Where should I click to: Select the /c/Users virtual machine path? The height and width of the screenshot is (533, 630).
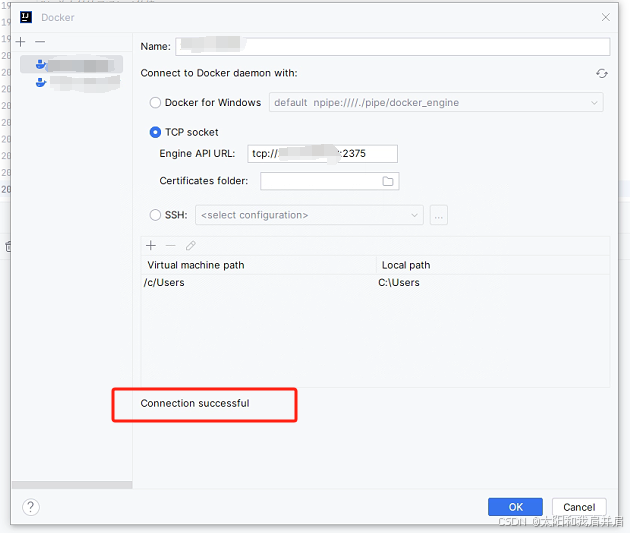(164, 283)
